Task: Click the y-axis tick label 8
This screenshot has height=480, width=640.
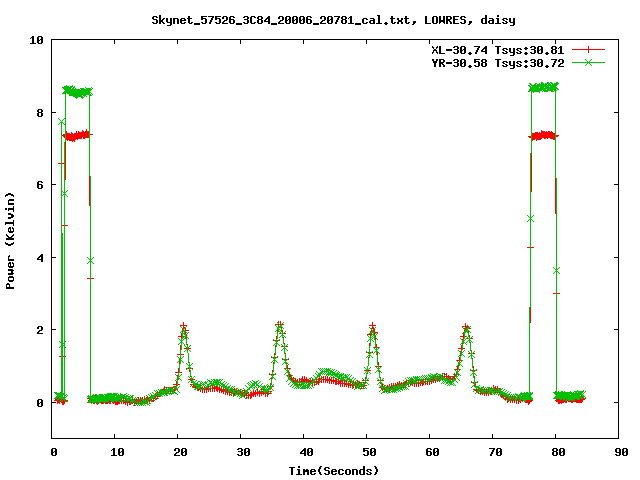Action: coord(40,113)
